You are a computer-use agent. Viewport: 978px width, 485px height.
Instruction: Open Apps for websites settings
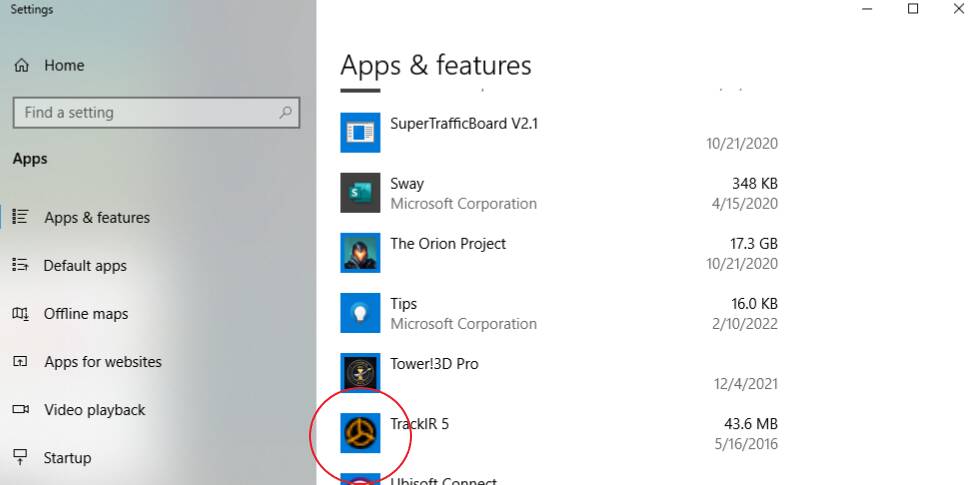pos(102,362)
